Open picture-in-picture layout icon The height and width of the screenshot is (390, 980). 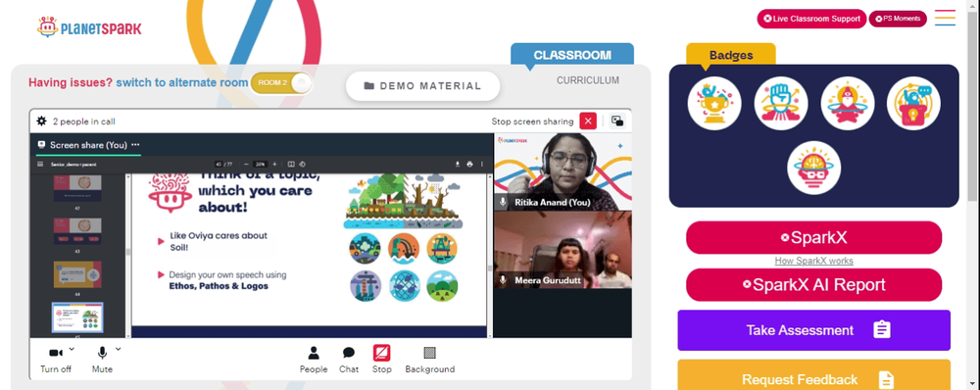[x=617, y=122]
